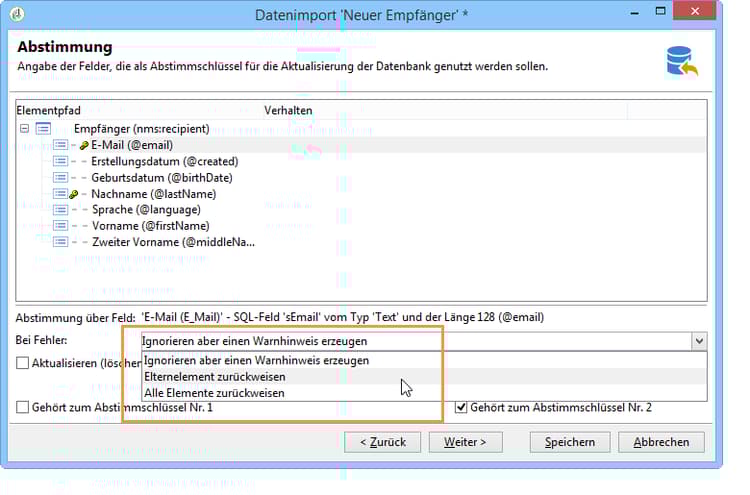750x495 pixels.
Task: Click the key icon beside E-Mail (@email)
Action: tap(84, 145)
